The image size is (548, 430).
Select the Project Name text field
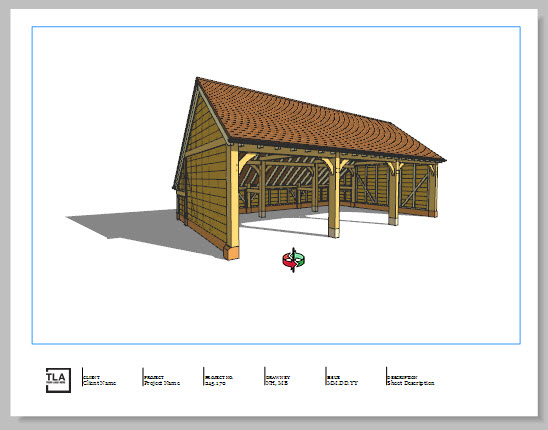point(162,383)
